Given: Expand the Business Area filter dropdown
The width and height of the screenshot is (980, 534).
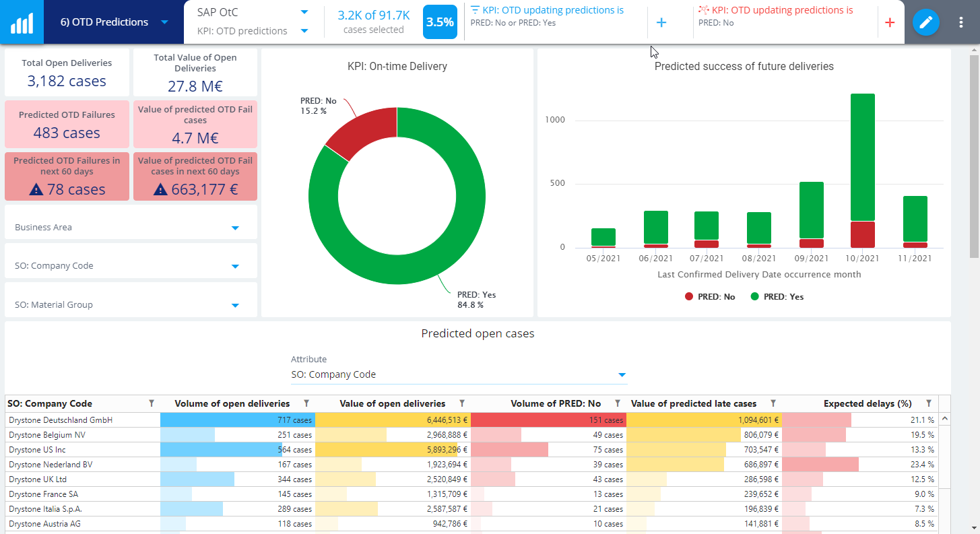Looking at the screenshot, I should coord(235,228).
